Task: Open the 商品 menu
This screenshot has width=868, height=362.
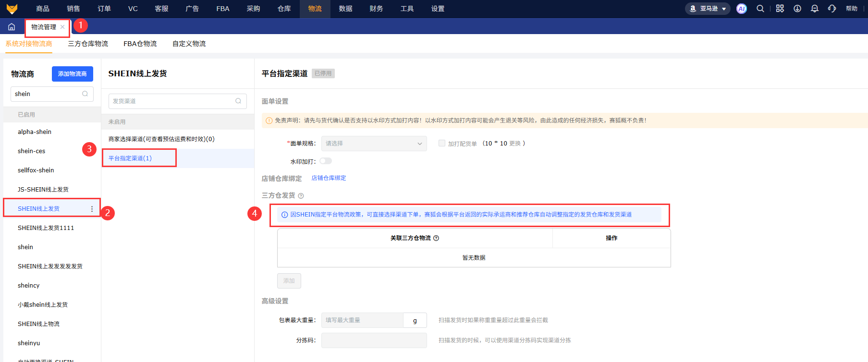Action: (43, 9)
